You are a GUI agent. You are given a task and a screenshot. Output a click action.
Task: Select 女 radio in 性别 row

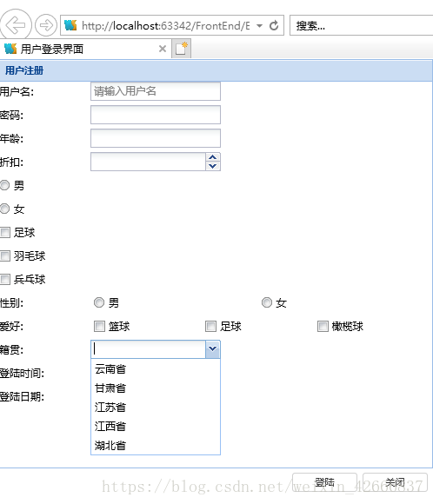click(x=267, y=302)
